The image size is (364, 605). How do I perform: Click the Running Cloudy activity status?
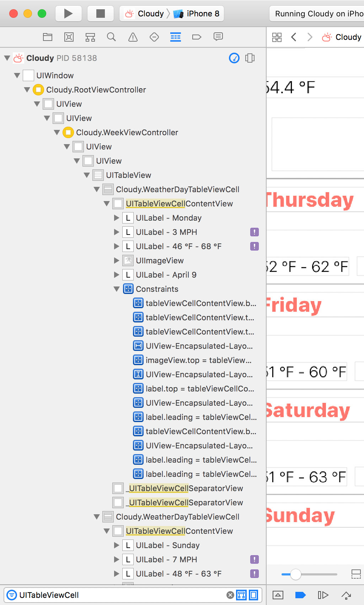click(317, 14)
